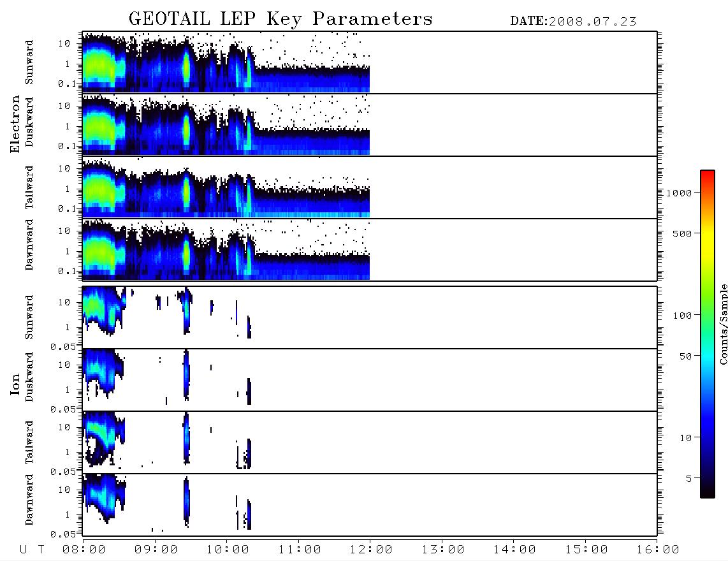This screenshot has width=728, height=561.
Task: Click the Ion 'Duskward' panel label
Action: [x=29, y=377]
